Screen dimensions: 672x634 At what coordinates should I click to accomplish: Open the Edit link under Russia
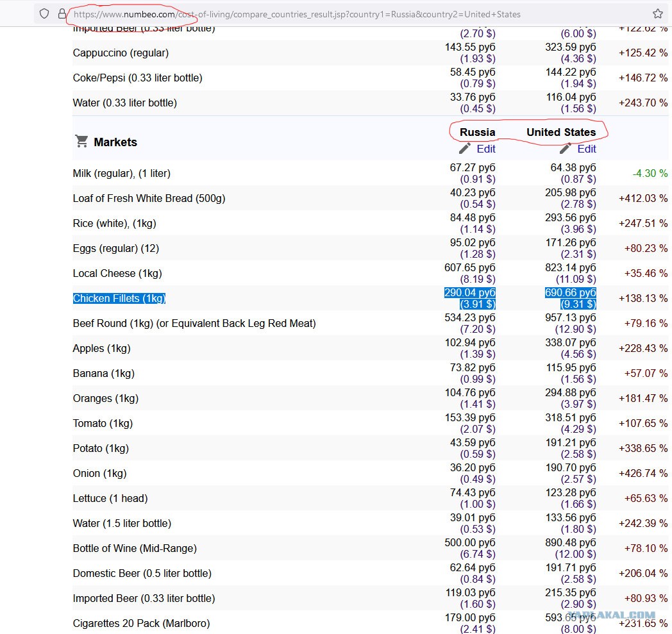click(486, 149)
